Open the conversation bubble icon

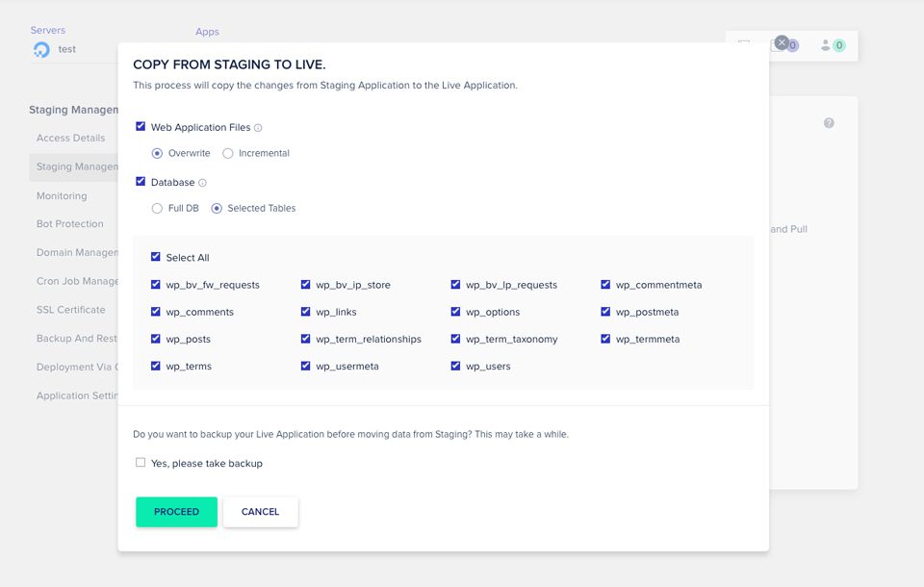point(744,44)
